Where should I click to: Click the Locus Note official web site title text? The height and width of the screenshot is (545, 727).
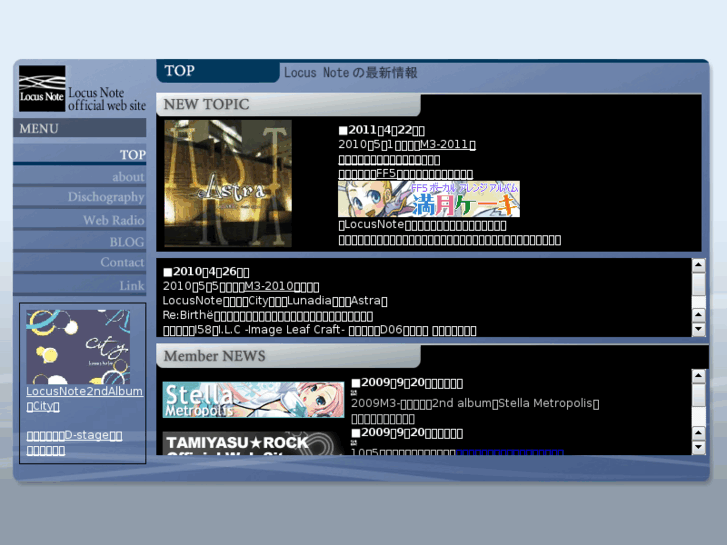pos(107,99)
